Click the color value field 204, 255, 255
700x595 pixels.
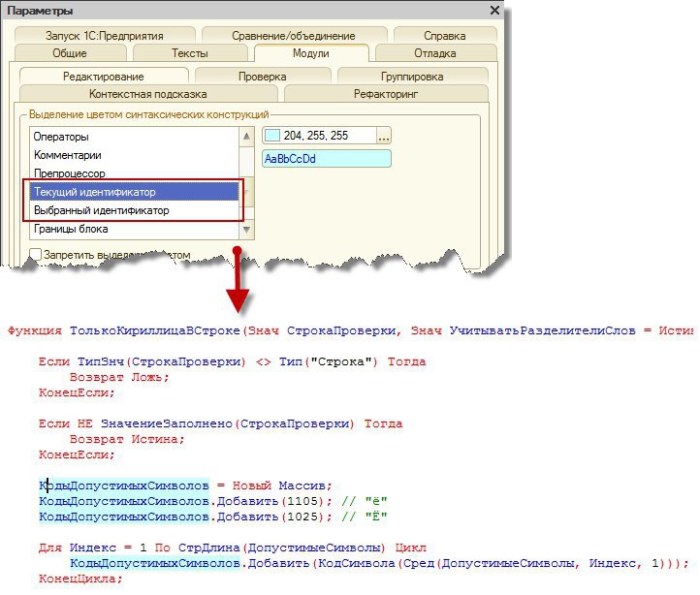(320, 136)
